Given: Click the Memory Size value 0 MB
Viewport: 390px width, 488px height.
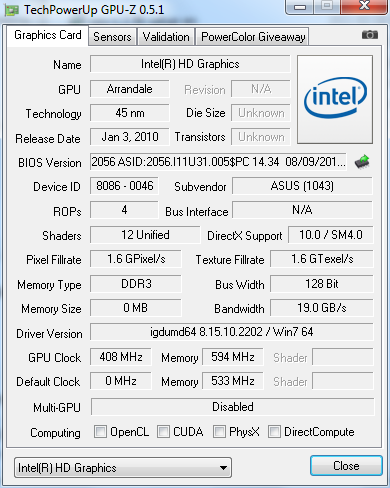Looking at the screenshot, I should tap(136, 308).
